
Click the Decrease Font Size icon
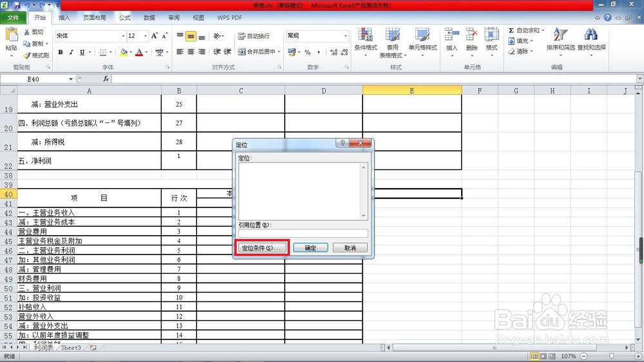point(165,35)
